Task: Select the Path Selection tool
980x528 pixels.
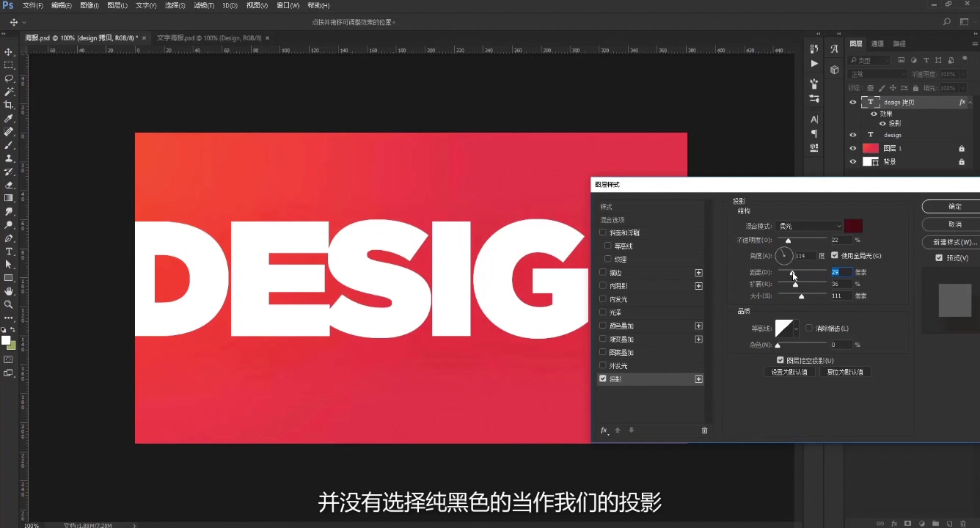Action: coord(9,264)
